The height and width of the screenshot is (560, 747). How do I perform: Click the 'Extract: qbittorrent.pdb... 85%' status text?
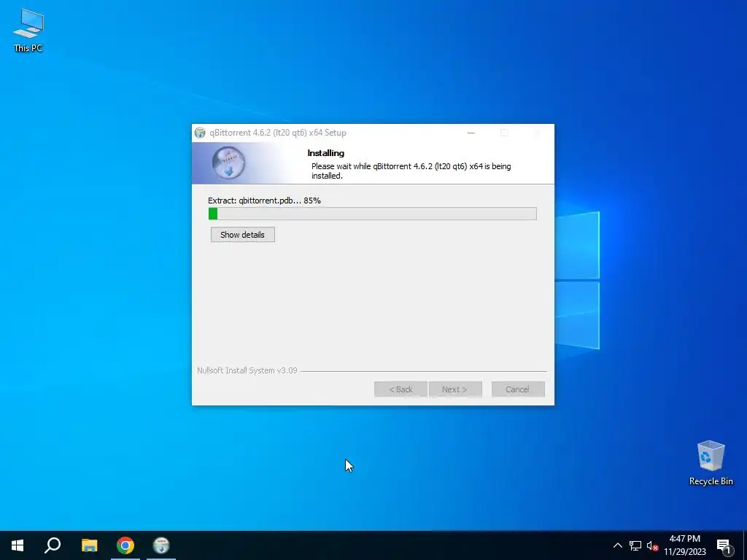[x=264, y=201]
